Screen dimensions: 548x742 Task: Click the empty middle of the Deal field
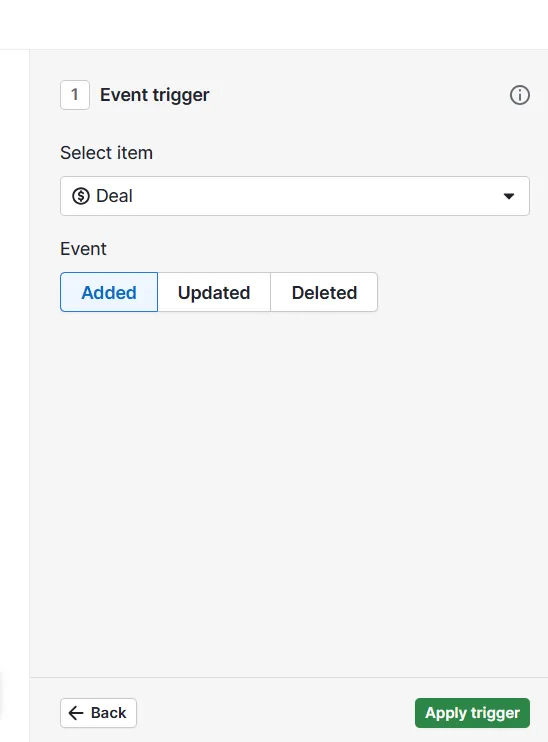click(312, 196)
